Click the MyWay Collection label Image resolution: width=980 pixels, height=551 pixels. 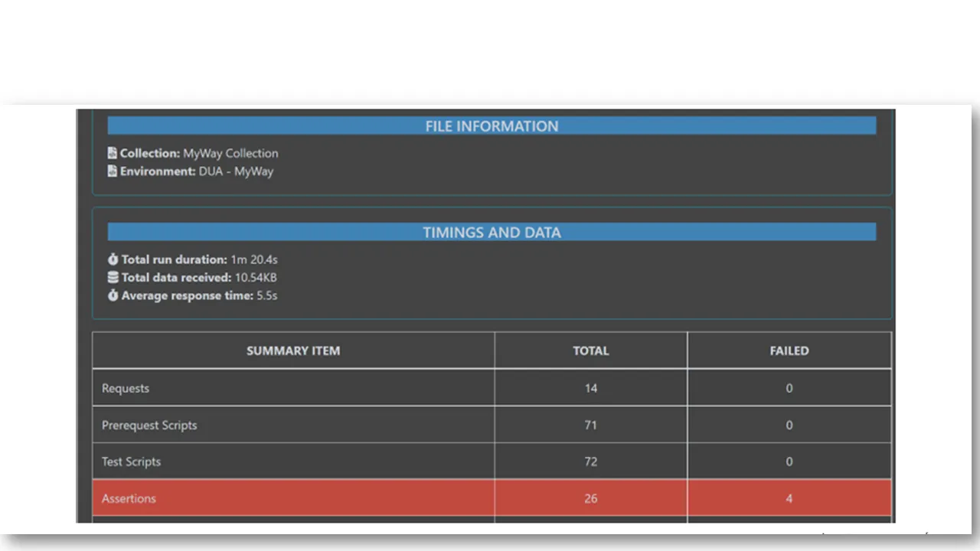tap(230, 153)
